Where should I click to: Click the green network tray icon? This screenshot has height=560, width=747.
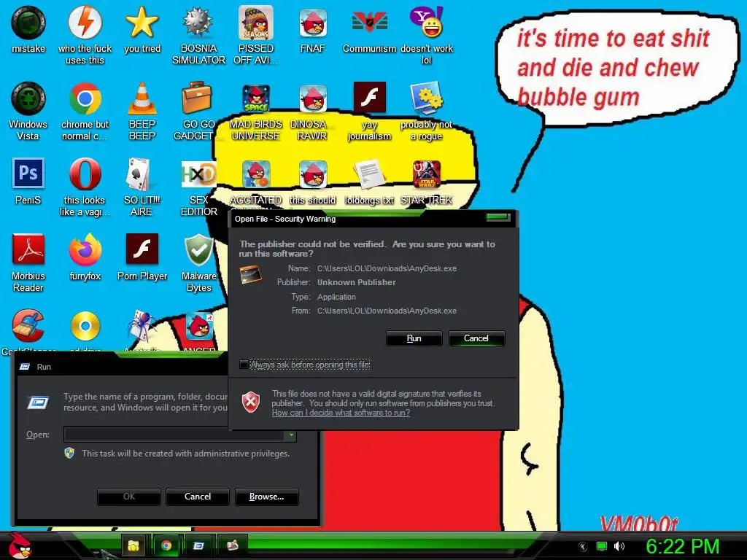602,546
